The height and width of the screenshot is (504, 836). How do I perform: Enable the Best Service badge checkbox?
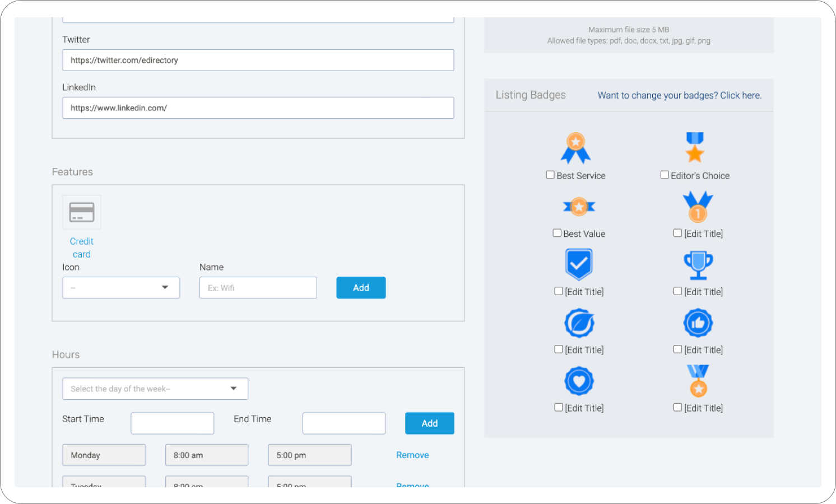tap(550, 175)
